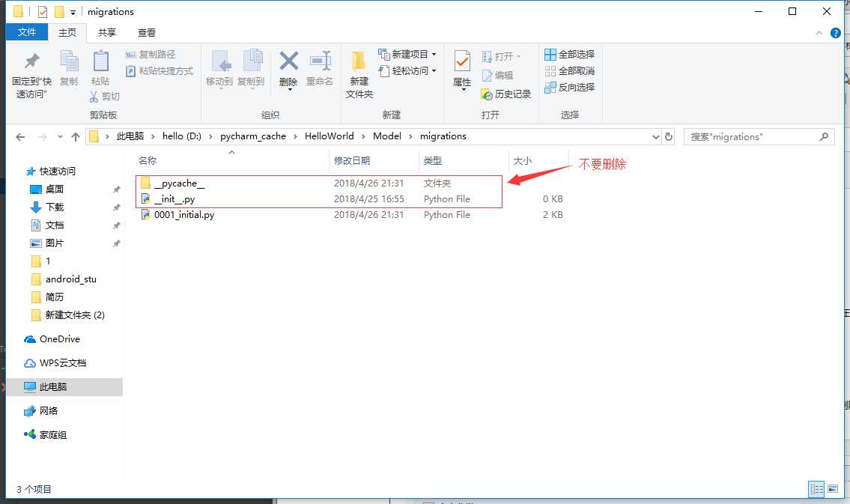Image resolution: width=850 pixels, height=504 pixels.
Task: Sort by the Name (名称) column
Action: [231, 160]
